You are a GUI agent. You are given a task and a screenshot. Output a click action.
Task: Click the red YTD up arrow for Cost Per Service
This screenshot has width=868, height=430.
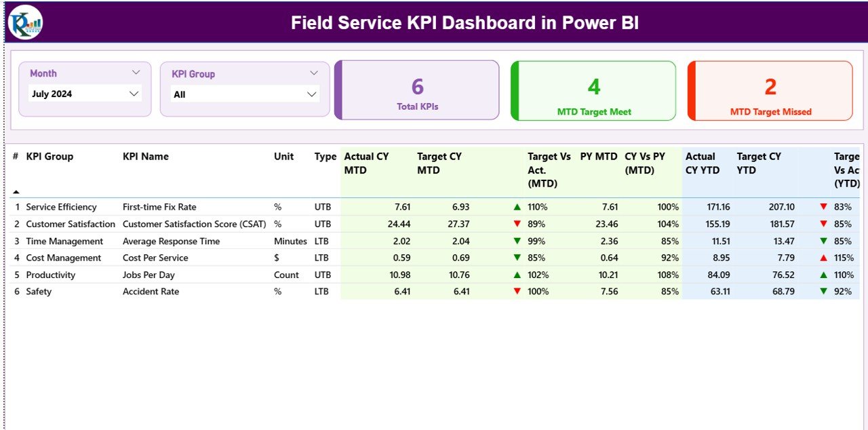(x=823, y=258)
